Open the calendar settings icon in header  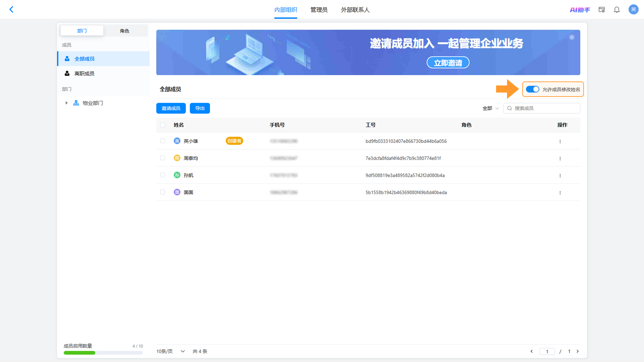602,10
